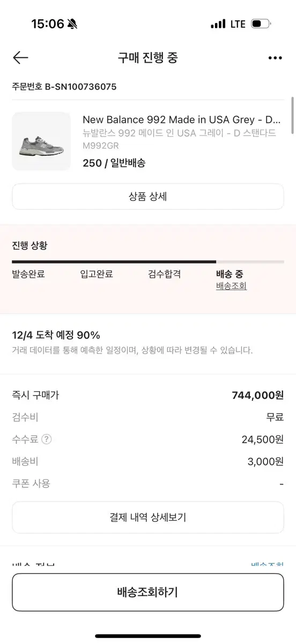Select the 발송완료 progress step
Screen dimensions: 296x644
(28, 274)
